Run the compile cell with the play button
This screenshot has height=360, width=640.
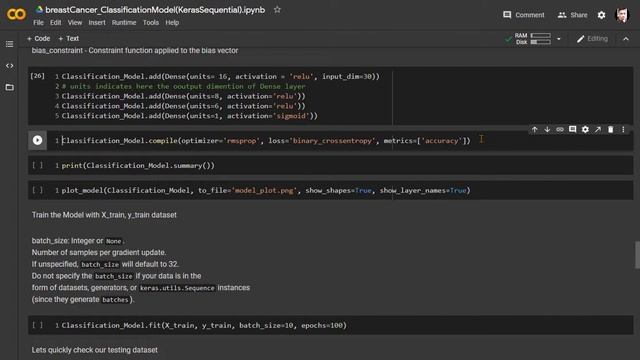point(37,140)
